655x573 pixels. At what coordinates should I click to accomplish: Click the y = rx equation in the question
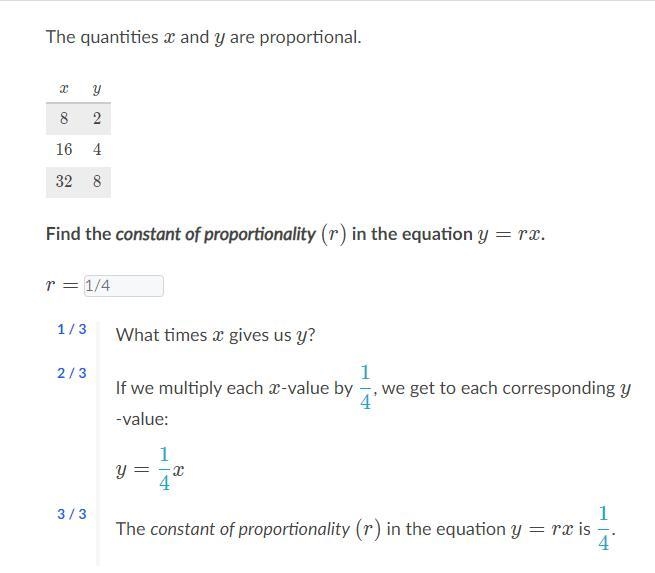[511, 235]
